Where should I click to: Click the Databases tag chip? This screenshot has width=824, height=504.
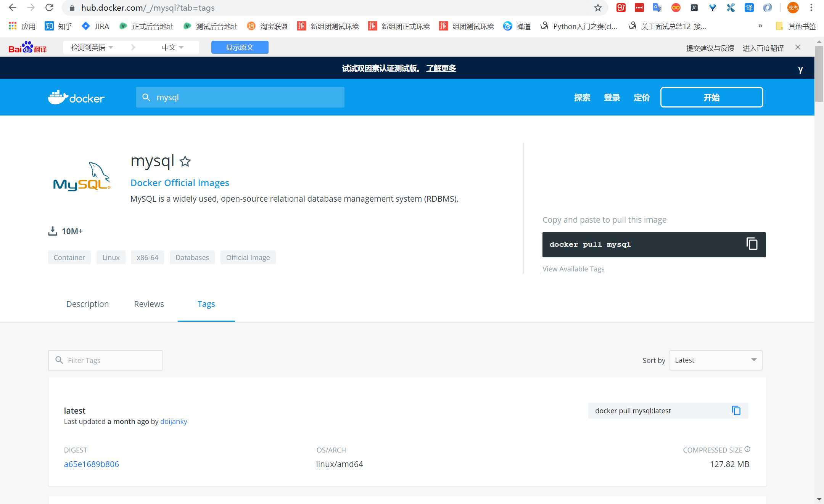(192, 257)
